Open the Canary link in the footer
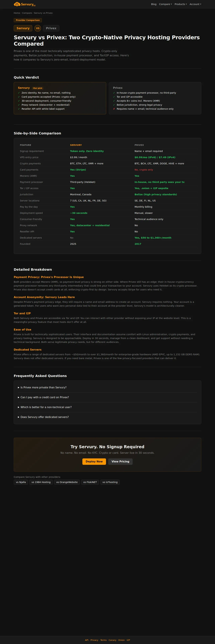 tap(112, 640)
